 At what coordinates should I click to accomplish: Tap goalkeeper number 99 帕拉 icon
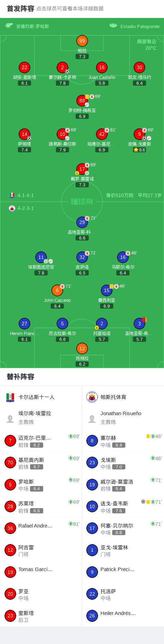coord(82,41)
